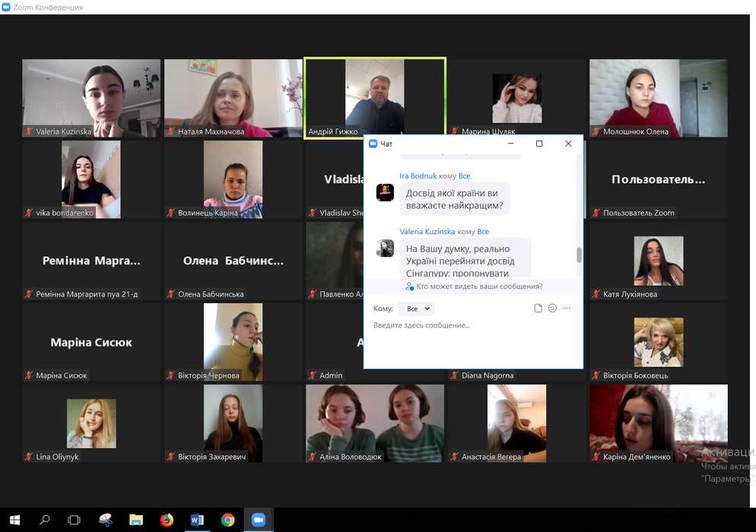The width and height of the screenshot is (756, 532).
Task: Click the chat window vertical scrollbar thumb
Action: pos(579,255)
